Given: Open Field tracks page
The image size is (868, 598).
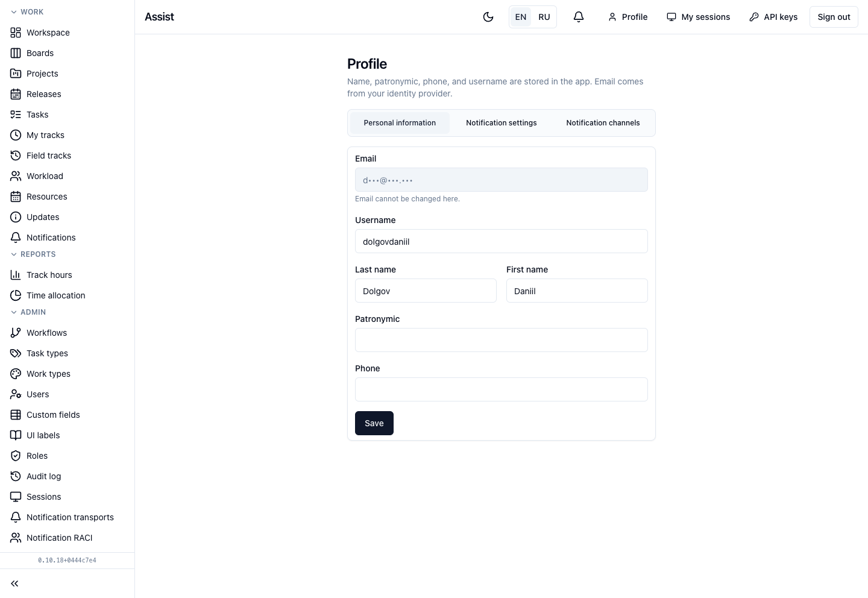Looking at the screenshot, I should 67,156.
